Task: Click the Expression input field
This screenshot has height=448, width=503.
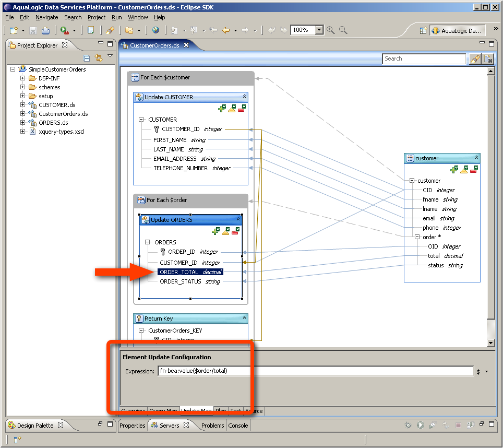Action: (316, 371)
